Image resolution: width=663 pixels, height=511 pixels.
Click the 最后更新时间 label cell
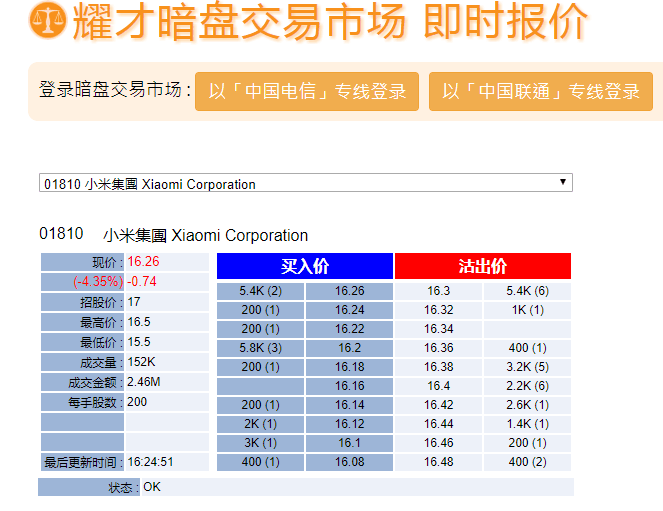tap(82, 462)
